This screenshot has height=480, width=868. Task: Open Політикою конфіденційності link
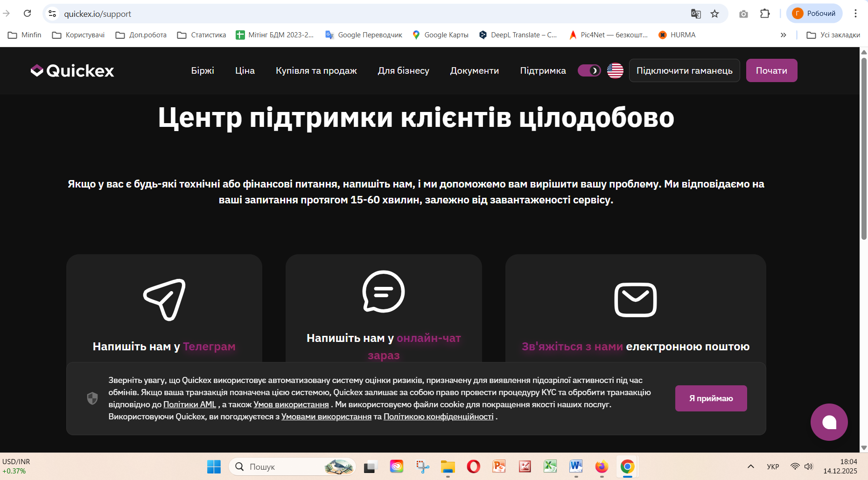(x=439, y=417)
